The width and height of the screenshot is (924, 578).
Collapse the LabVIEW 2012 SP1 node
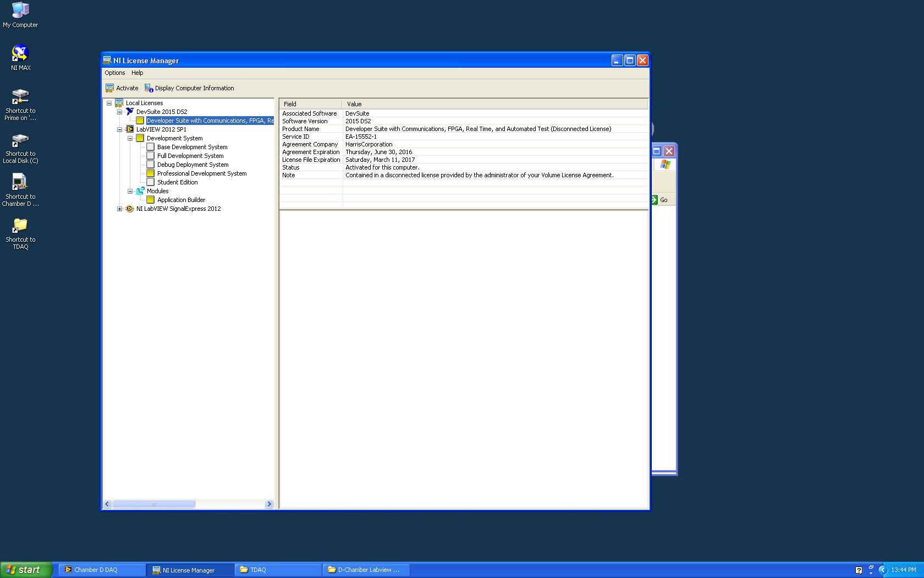[x=119, y=129]
